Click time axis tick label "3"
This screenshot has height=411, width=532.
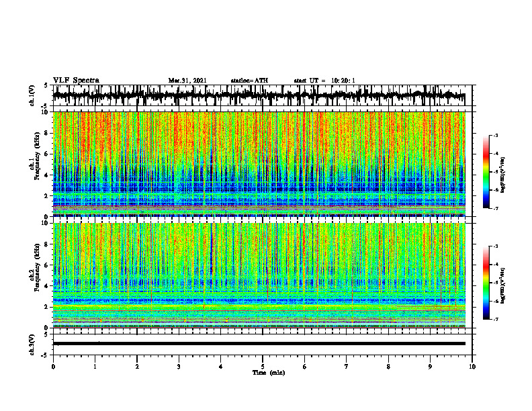179,367
